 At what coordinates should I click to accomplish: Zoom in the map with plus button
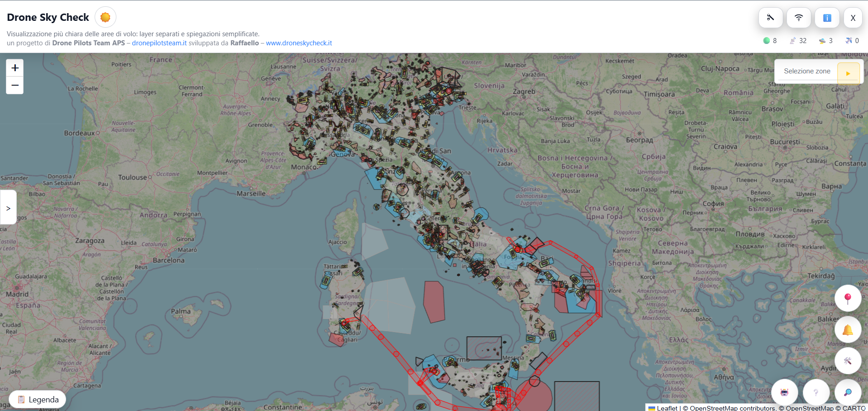coord(15,68)
